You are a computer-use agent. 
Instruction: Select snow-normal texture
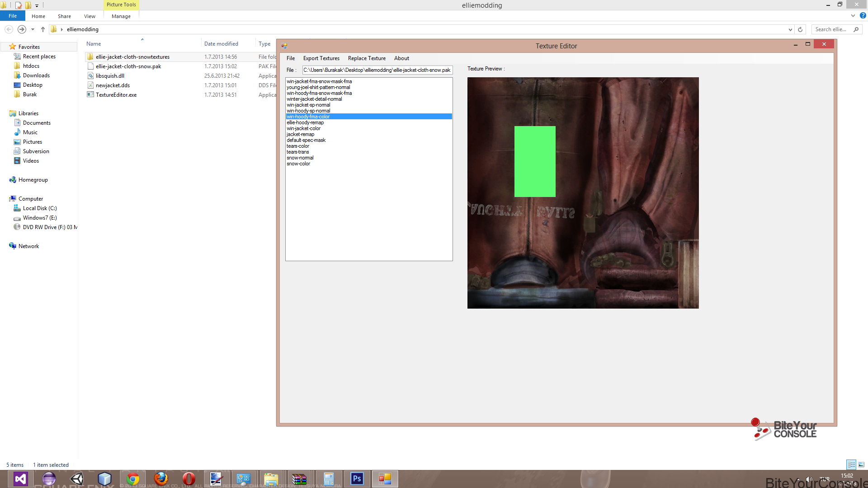(x=300, y=158)
